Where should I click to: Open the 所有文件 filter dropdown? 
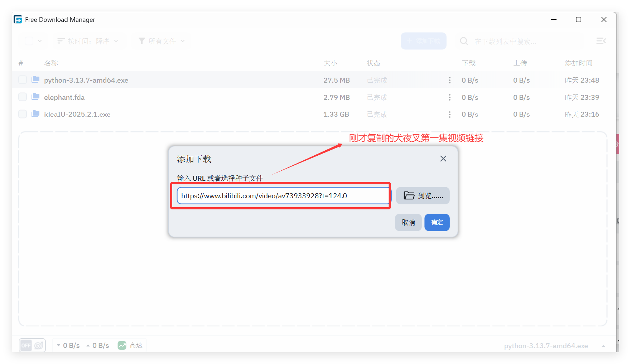(x=162, y=41)
